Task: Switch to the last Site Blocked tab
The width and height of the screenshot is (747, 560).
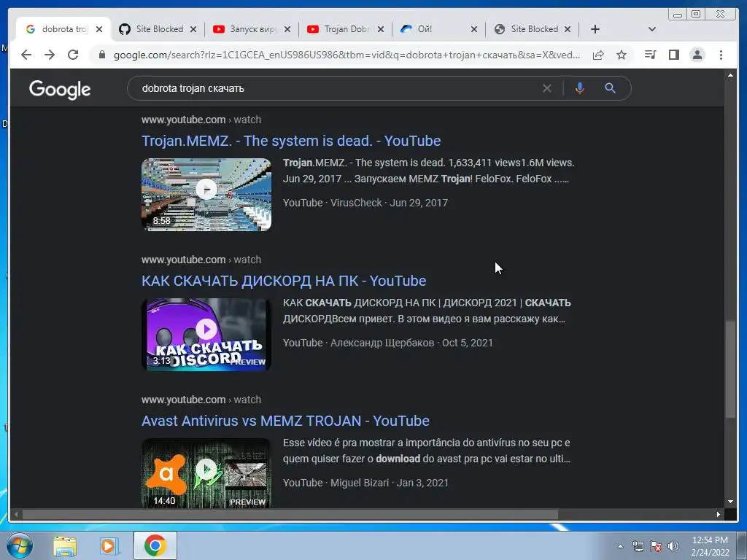Action: (x=532, y=29)
